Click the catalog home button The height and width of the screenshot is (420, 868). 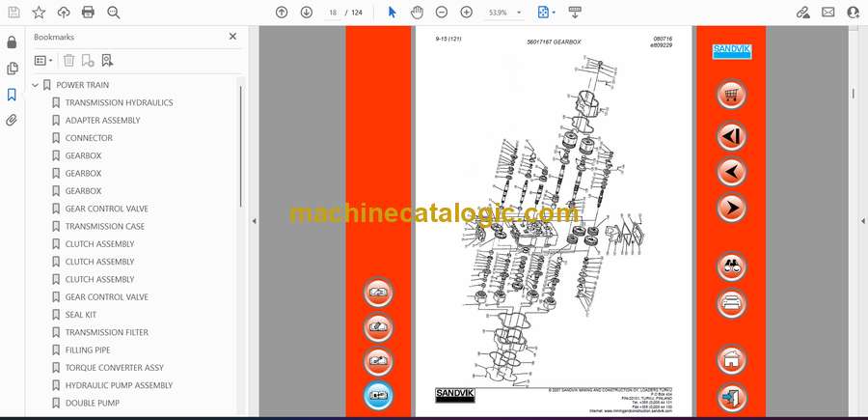pos(731,359)
